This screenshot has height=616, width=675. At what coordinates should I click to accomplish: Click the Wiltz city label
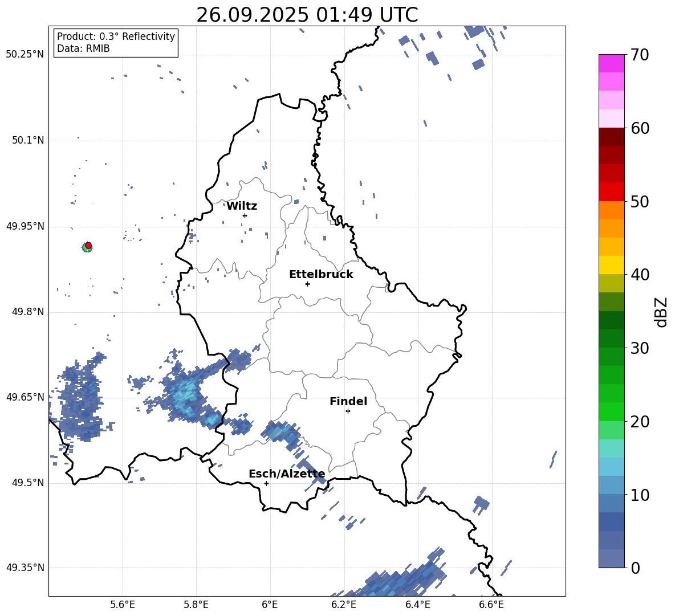[x=242, y=206]
